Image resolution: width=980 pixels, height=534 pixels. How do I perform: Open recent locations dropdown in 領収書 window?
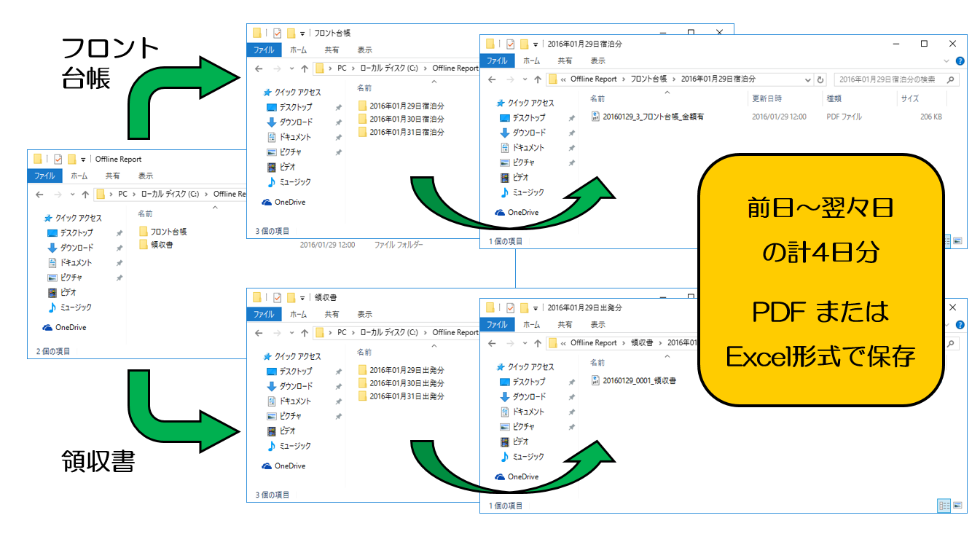click(291, 333)
